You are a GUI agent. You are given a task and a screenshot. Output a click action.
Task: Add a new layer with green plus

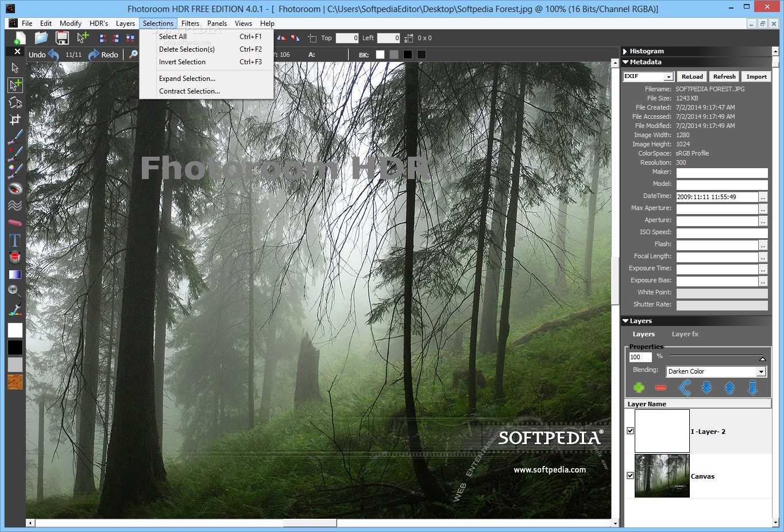(x=639, y=388)
